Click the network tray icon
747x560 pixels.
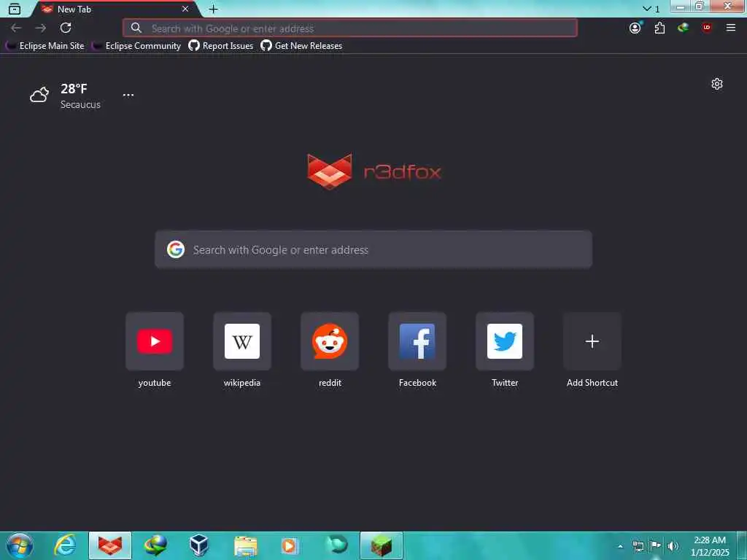point(638,546)
